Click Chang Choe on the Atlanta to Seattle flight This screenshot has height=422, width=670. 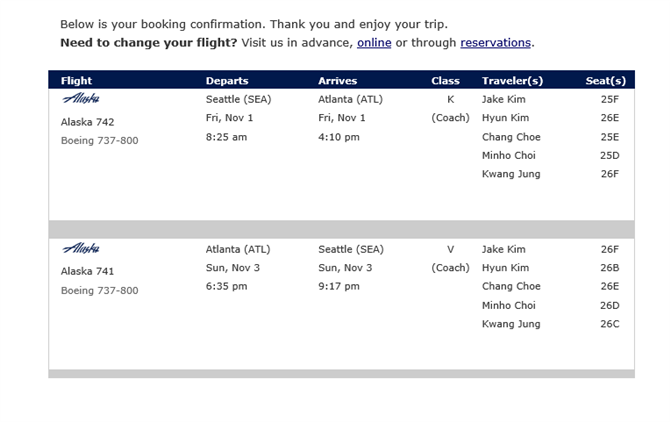point(511,286)
